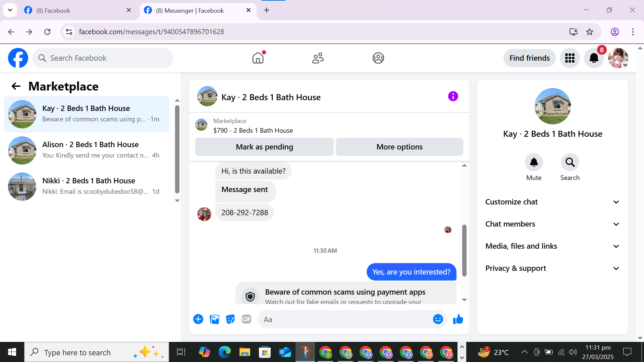Viewport: 644px width, 362px height.
Task: Open the notifications bell icon
Action: tap(594, 58)
